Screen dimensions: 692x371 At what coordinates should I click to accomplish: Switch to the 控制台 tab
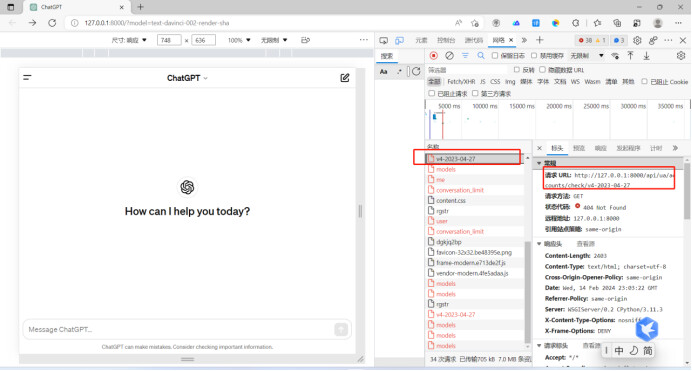click(446, 40)
